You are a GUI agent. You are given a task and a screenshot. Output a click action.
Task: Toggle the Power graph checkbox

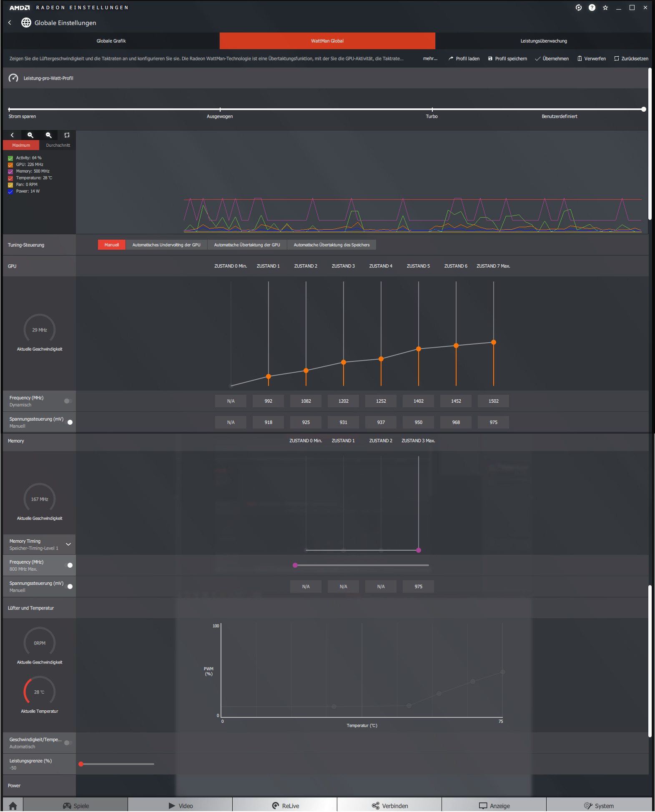[x=10, y=191]
